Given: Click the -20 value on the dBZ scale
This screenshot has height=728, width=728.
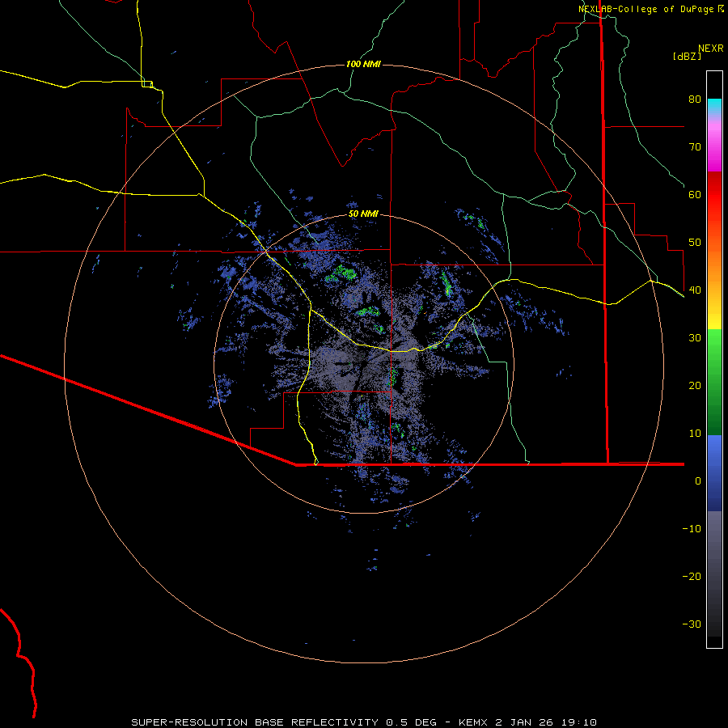Looking at the screenshot, I should coord(692,577).
